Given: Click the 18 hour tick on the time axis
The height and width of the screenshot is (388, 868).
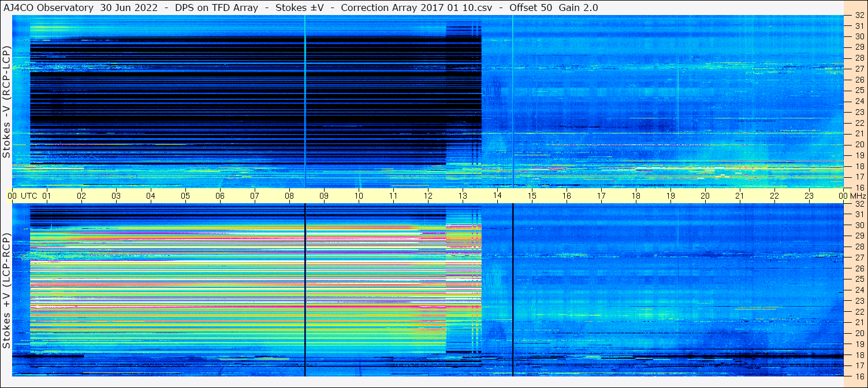Looking at the screenshot, I should point(636,196).
